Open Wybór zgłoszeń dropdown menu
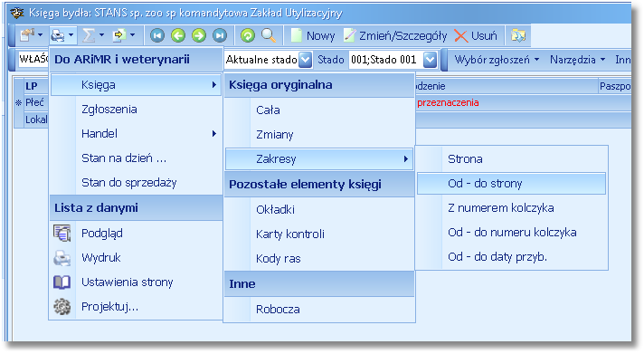 (x=497, y=60)
